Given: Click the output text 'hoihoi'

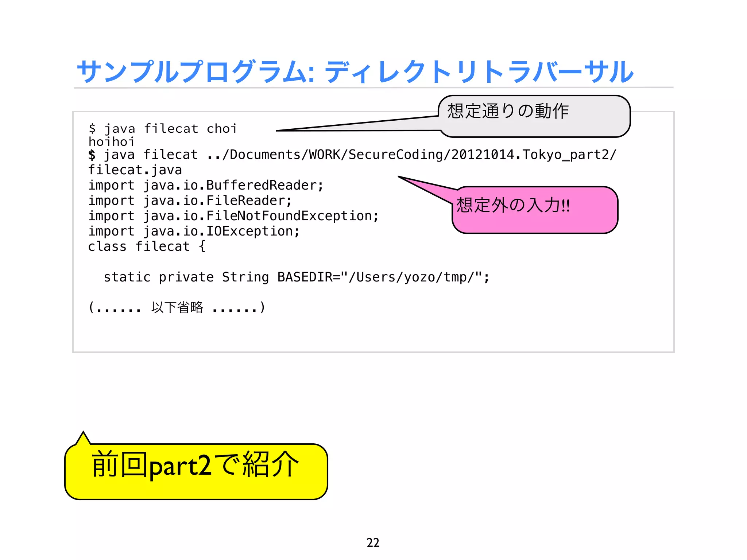Looking at the screenshot, I should 111,141.
